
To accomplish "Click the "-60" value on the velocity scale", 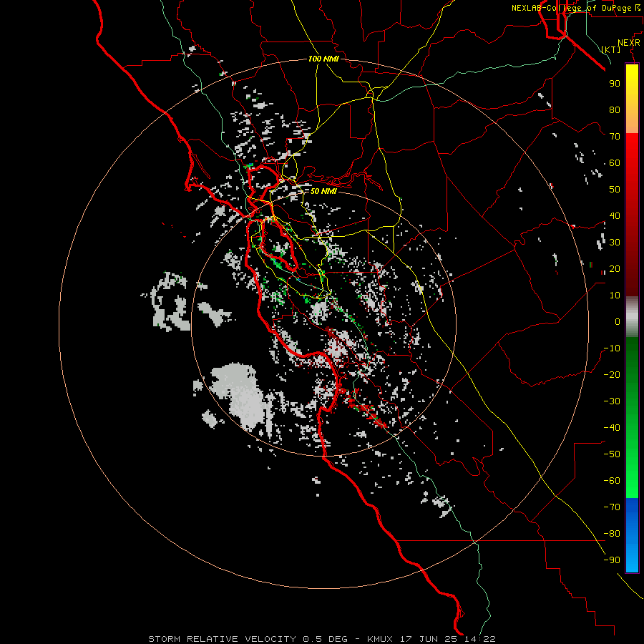I will pos(612,481).
